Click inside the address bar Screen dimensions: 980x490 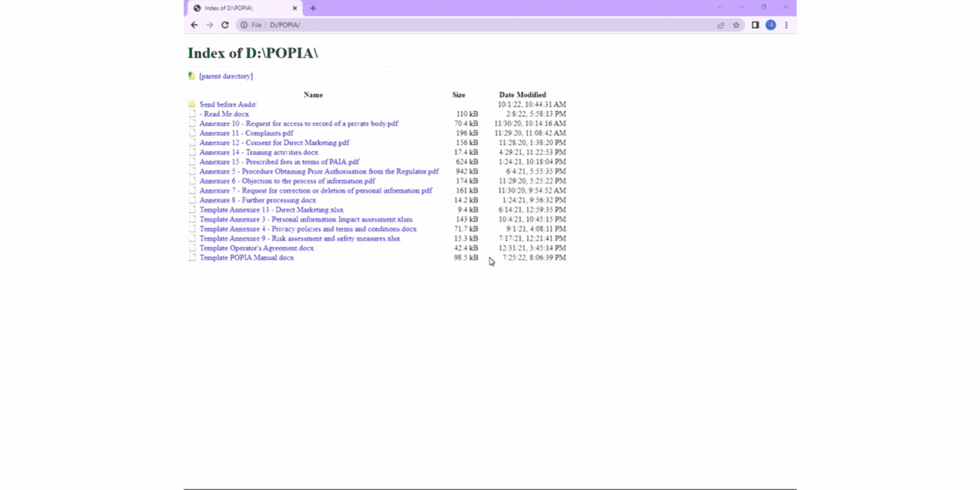point(385,25)
